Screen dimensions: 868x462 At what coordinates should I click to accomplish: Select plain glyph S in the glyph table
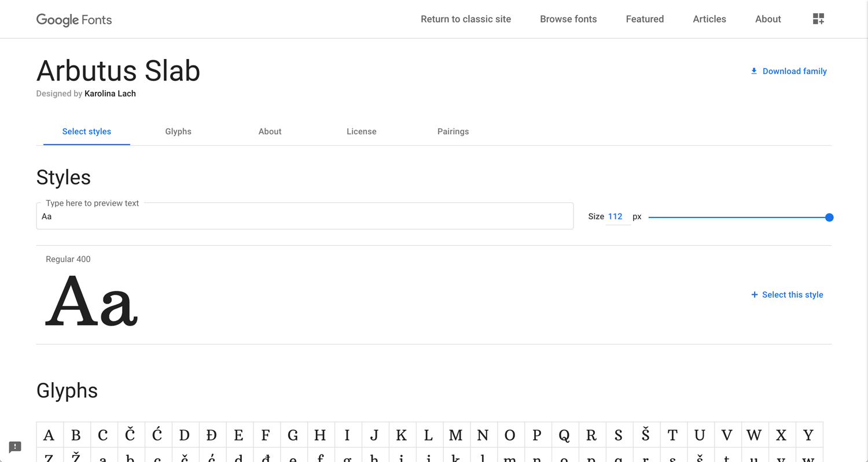tap(620, 435)
